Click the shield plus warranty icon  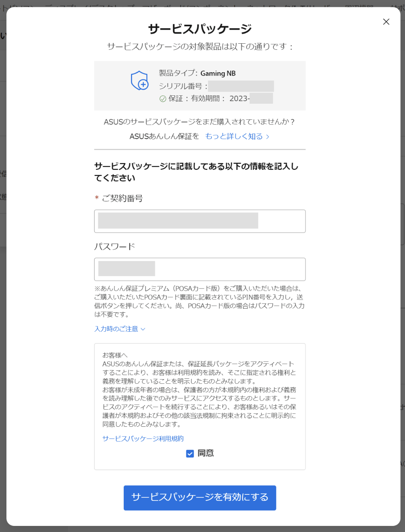tap(139, 81)
